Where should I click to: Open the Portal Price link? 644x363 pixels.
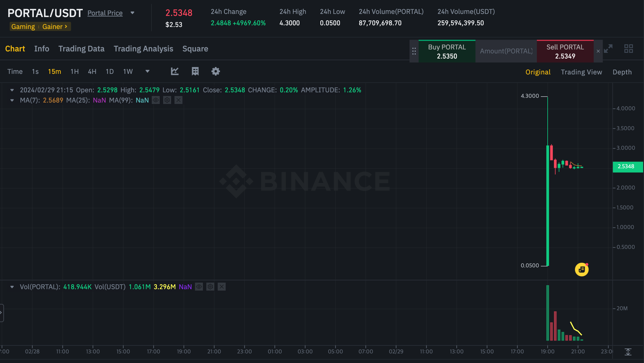point(105,13)
